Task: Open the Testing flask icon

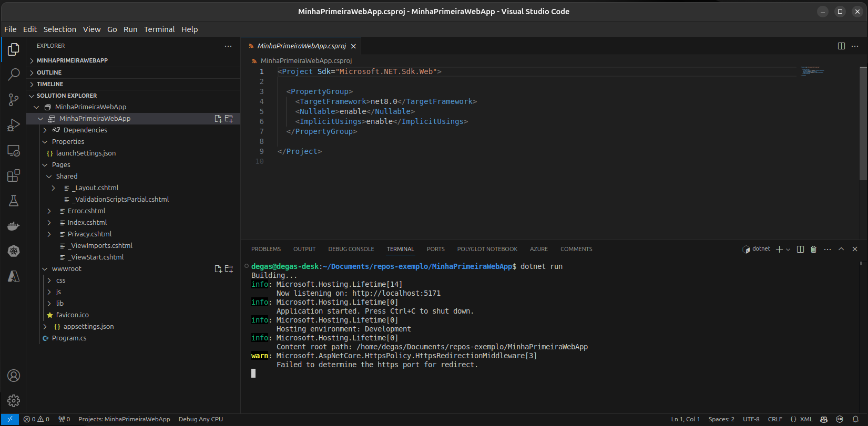Action: pos(14,201)
